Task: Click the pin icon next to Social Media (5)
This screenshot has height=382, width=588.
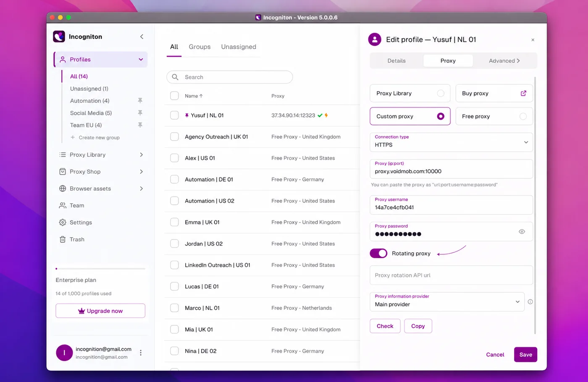Action: point(140,113)
